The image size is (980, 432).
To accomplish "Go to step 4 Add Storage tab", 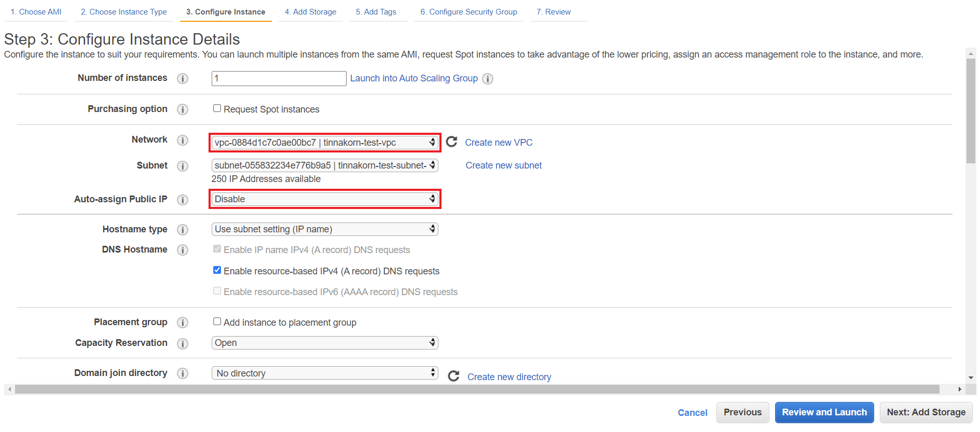I will (x=310, y=12).
